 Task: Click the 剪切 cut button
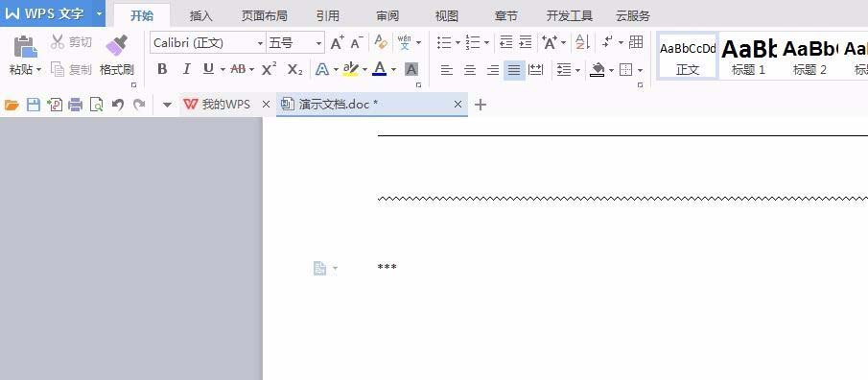point(71,41)
